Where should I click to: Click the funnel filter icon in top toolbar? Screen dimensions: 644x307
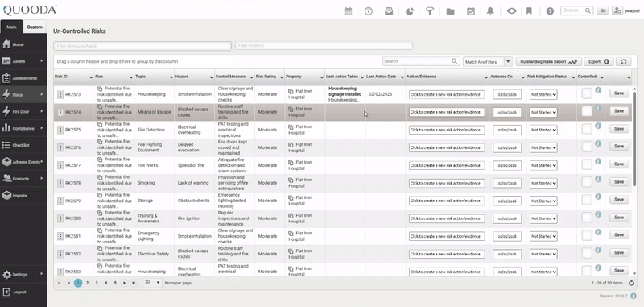(430, 11)
